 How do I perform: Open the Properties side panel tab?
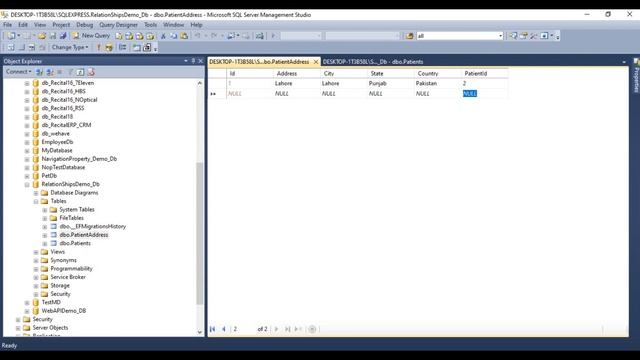coord(636,76)
